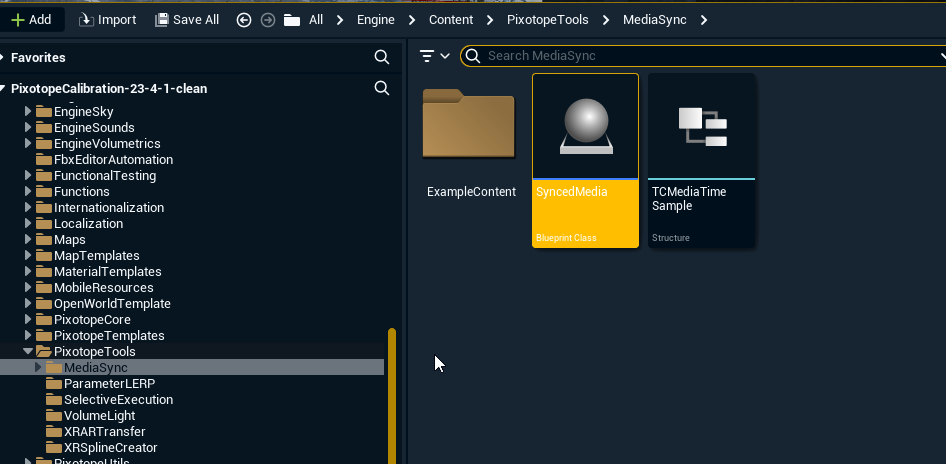Viewport: 946px width, 464px height.
Task: Expand the MediaSync folder tree arrow
Action: click(x=38, y=368)
